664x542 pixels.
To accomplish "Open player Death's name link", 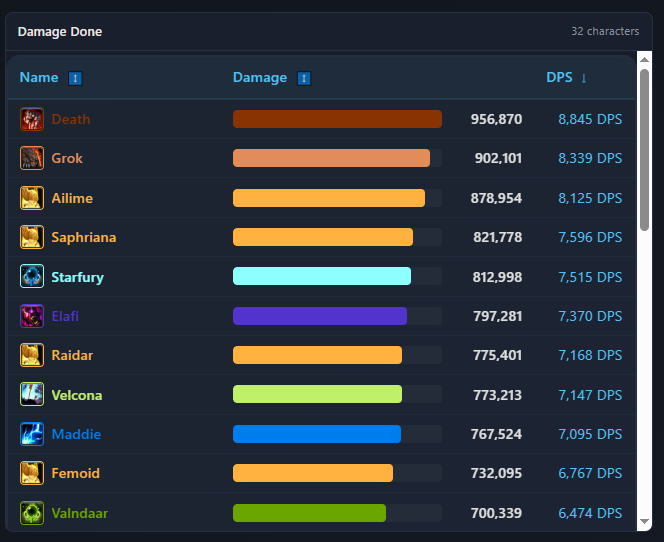I will [x=71, y=119].
